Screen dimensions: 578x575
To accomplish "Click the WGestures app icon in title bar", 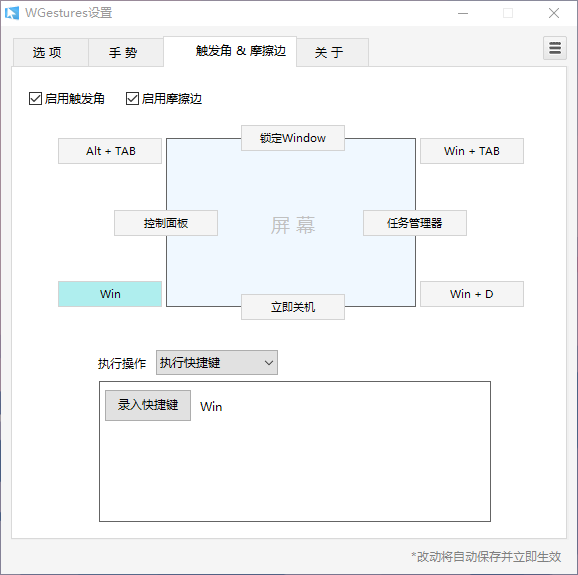I will 12,13.
